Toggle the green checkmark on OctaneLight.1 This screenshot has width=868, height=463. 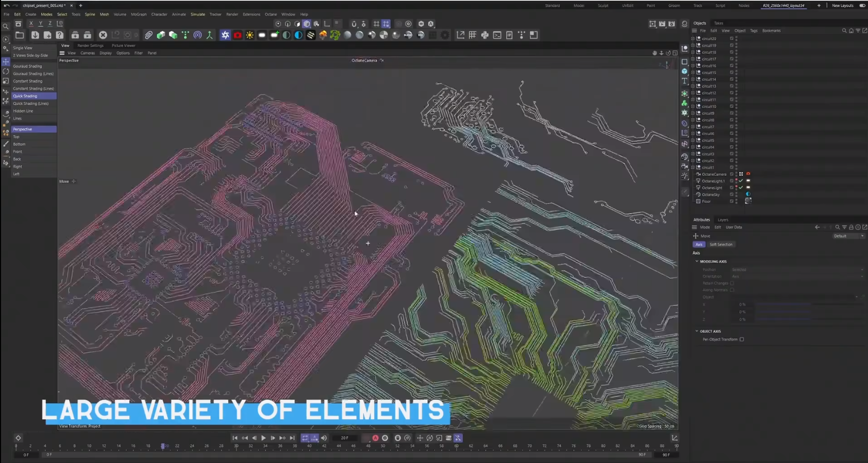741,181
